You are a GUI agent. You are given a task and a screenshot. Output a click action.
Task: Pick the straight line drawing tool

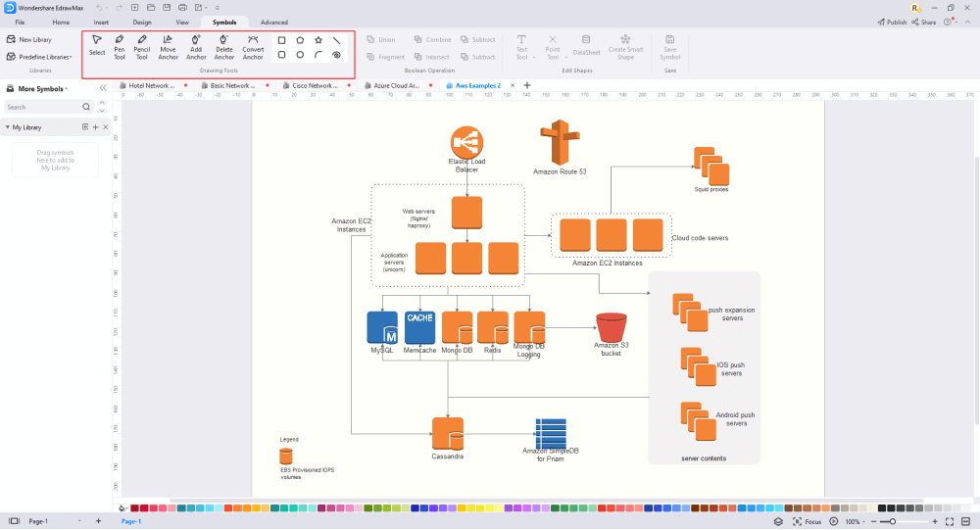pyautogui.click(x=336, y=40)
